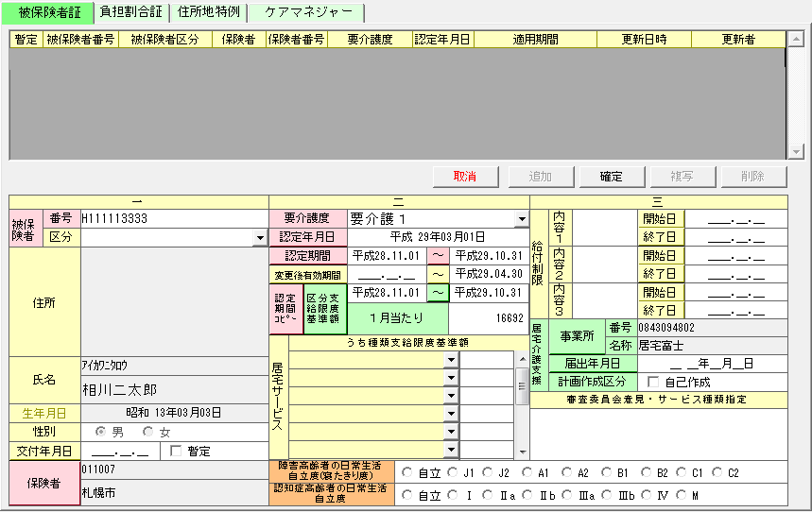This screenshot has height=512, width=812.
Task: Click the 認定年月日 label button
Action: click(x=308, y=237)
